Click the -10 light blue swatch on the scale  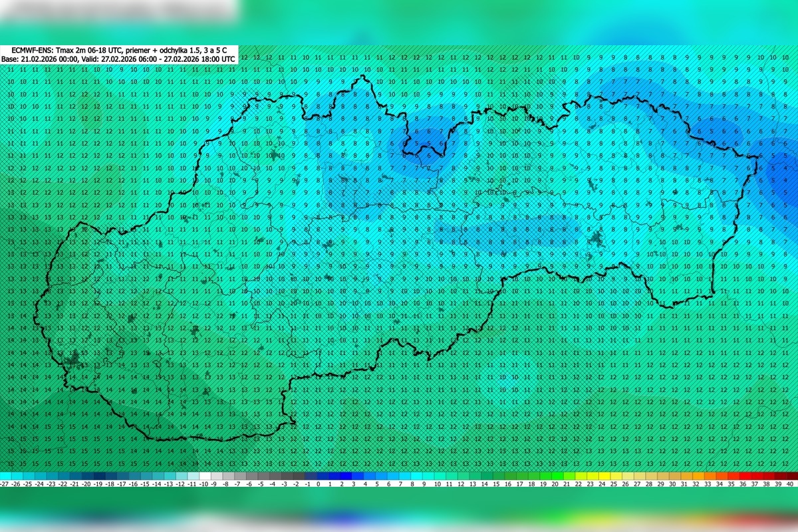[204, 475]
